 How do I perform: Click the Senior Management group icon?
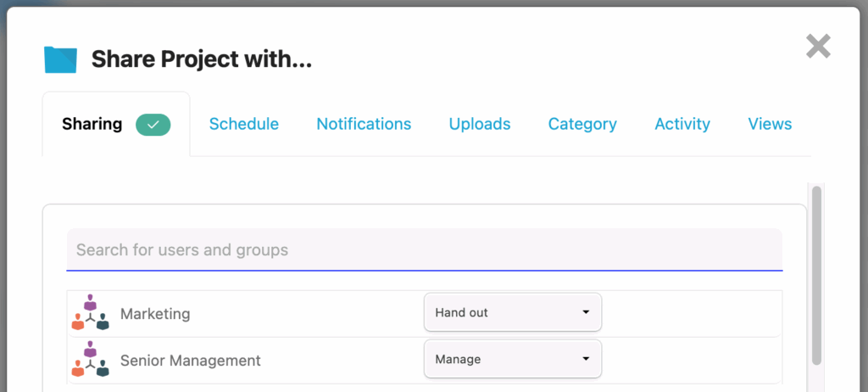[90, 360]
